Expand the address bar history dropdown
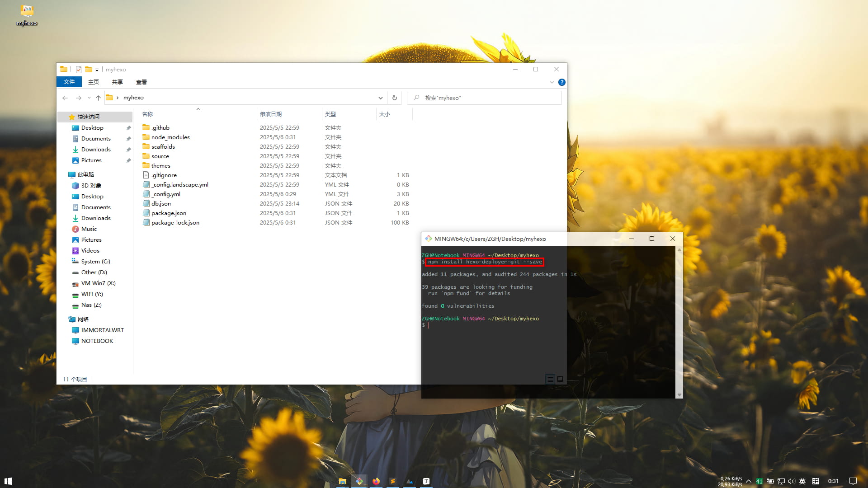The width and height of the screenshot is (868, 488). (380, 98)
